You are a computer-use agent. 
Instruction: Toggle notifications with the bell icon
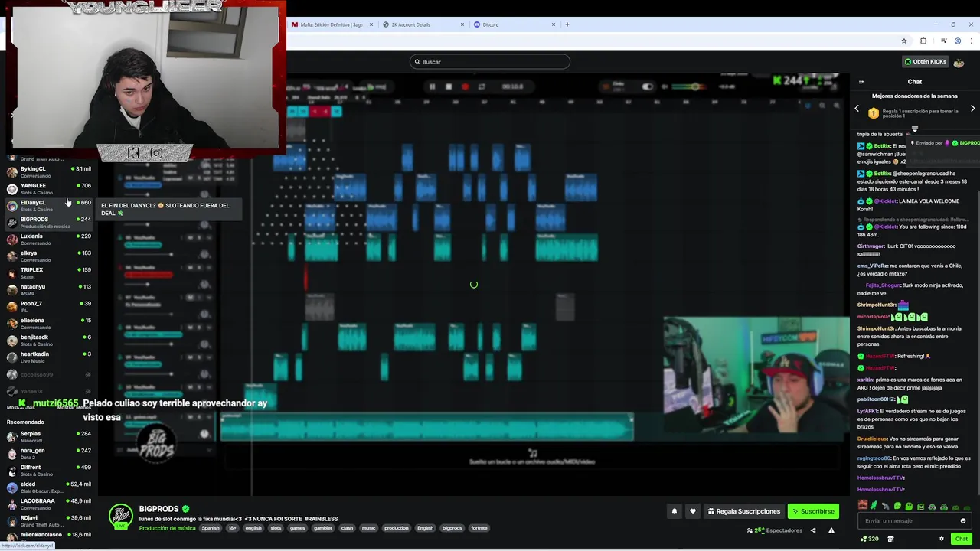pos(675,511)
